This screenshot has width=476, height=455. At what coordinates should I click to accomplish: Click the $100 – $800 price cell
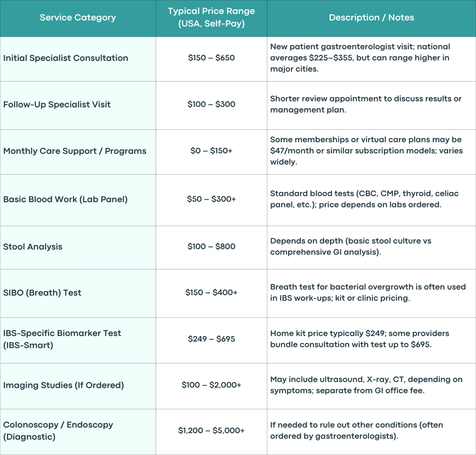(212, 247)
